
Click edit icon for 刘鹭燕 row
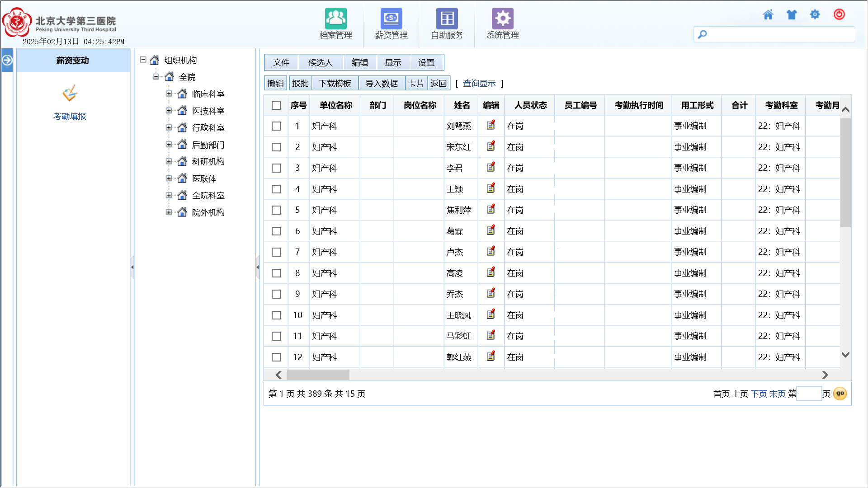point(491,125)
